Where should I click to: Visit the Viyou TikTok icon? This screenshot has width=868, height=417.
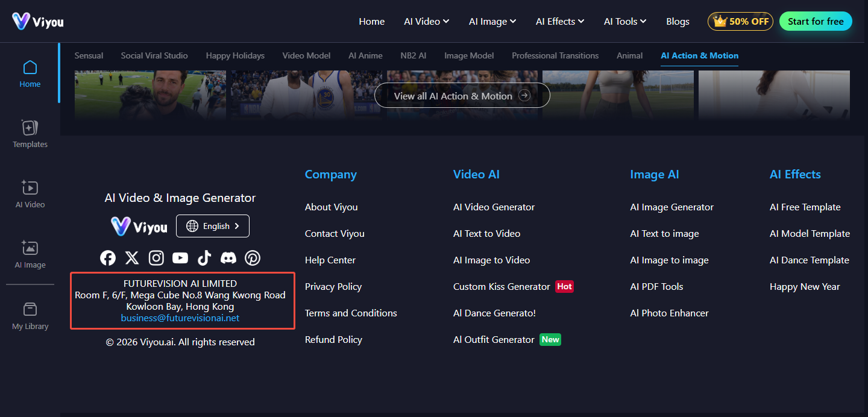pyautogui.click(x=204, y=258)
